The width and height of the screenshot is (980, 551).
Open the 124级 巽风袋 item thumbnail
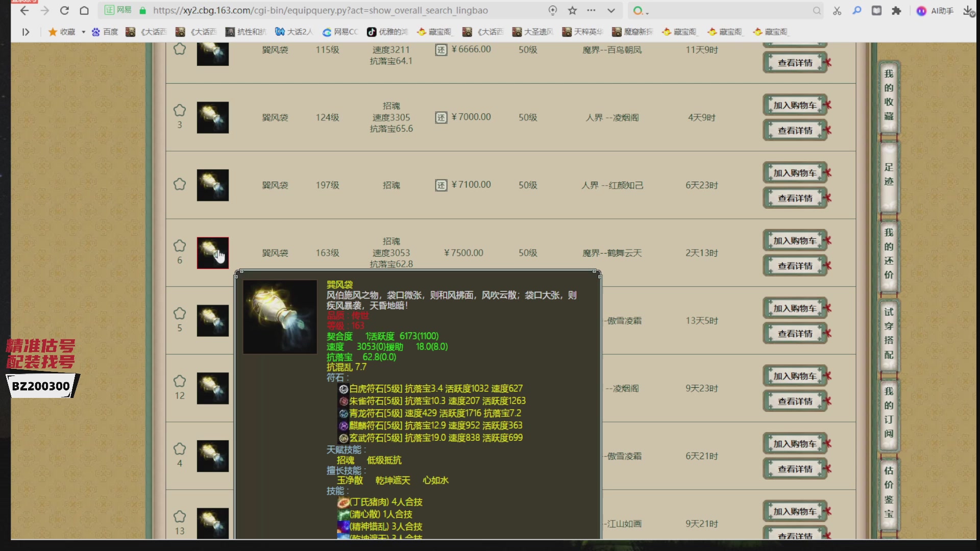(x=213, y=118)
